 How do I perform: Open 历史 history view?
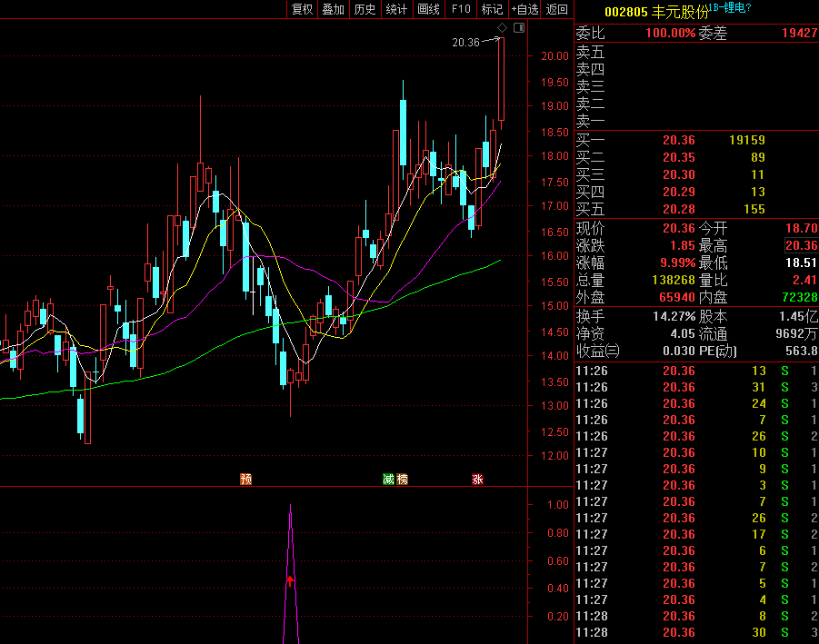tap(365, 9)
